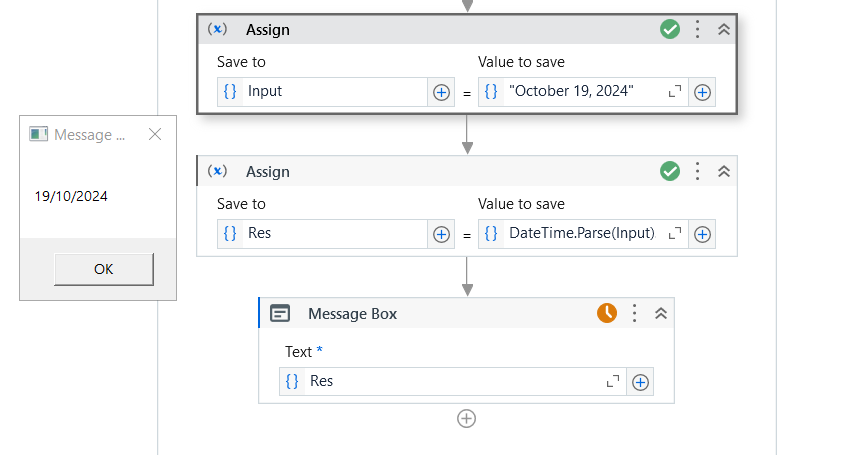Image resolution: width=850 pixels, height=455 pixels.
Task: Collapse the Assign activity that saves to Res
Action: pyautogui.click(x=724, y=171)
